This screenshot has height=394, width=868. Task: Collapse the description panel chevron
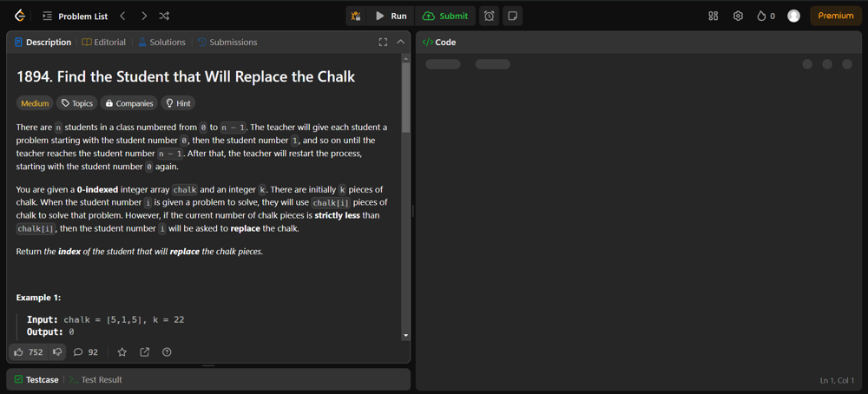pos(400,42)
